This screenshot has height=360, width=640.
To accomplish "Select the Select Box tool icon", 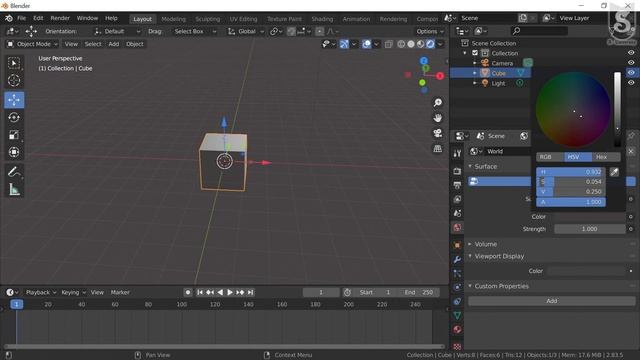I will (x=14, y=63).
